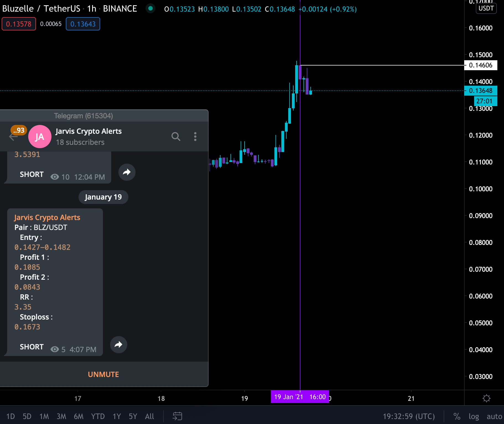The height and width of the screenshot is (424, 504).
Task: Click the Telegram (615304) window title
Action: click(83, 116)
